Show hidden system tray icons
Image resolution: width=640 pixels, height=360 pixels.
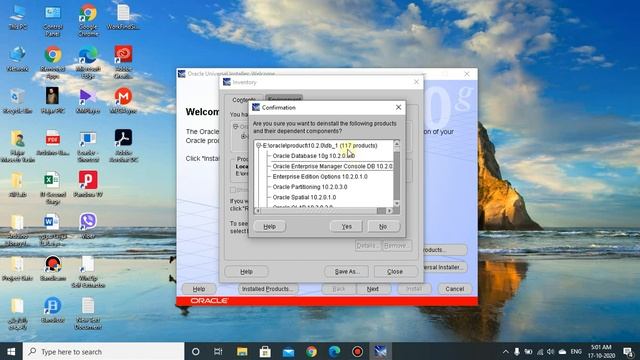coord(506,351)
